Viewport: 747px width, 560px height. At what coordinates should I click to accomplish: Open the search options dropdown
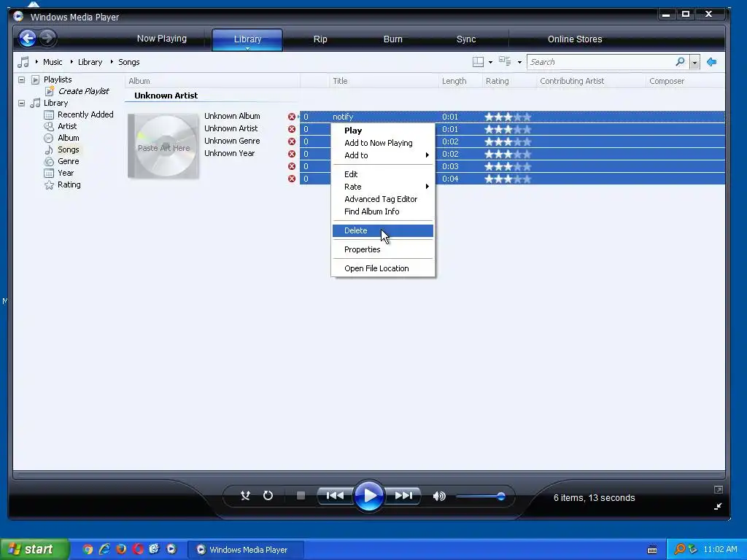pos(694,63)
